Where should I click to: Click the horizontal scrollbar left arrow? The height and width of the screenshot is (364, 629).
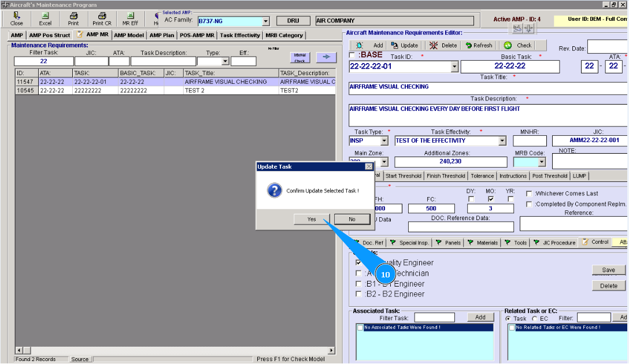point(19,350)
